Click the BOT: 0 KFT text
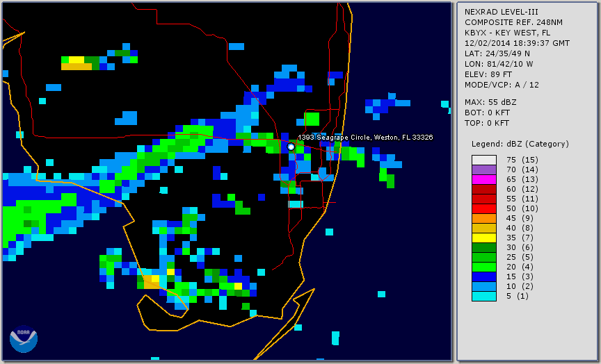 point(487,113)
